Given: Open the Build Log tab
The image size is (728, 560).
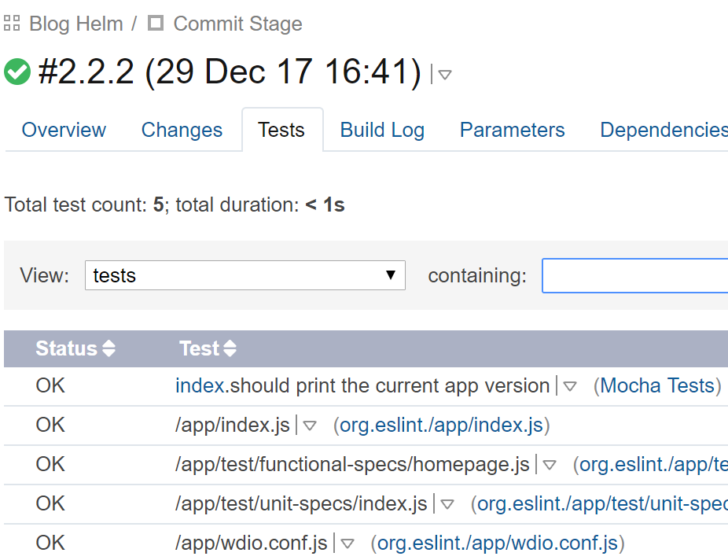Looking at the screenshot, I should 382,130.
